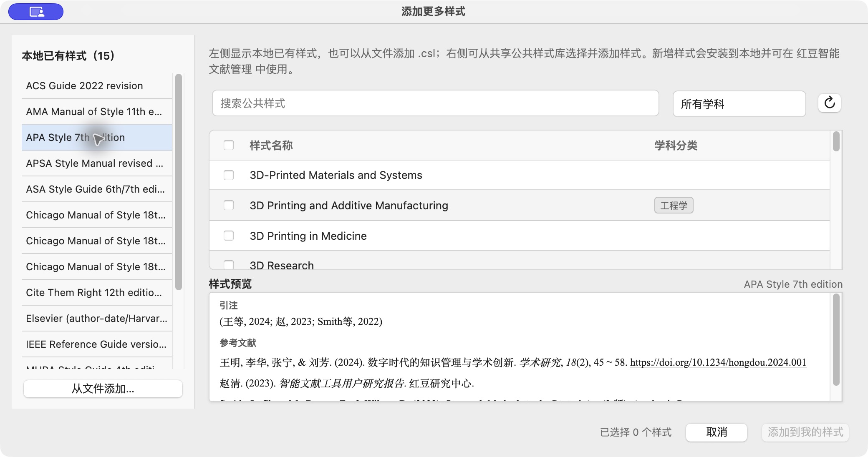Select APA Style 7th edition in list
This screenshot has width=868, height=457.
(97, 137)
